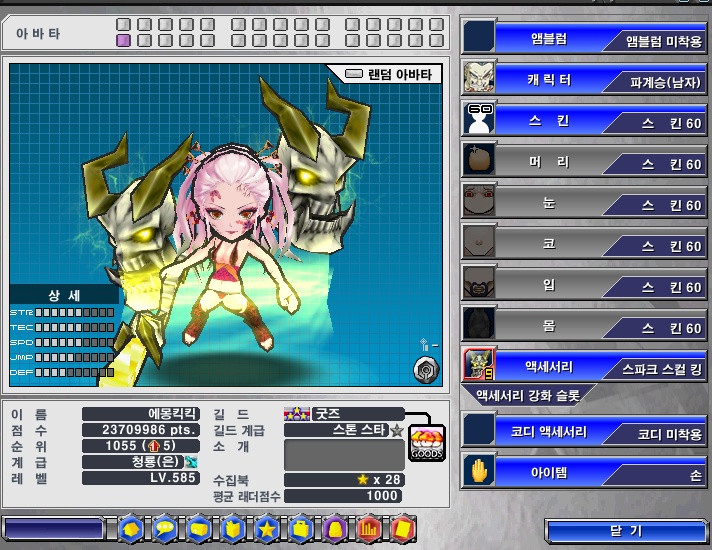Select the 아이템 category bar

[x=549, y=473]
